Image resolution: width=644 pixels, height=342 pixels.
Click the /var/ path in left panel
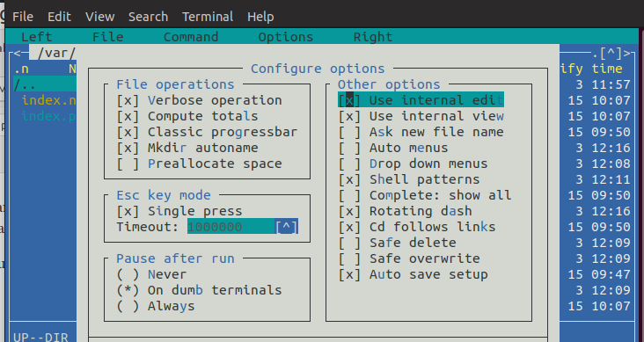pos(56,53)
